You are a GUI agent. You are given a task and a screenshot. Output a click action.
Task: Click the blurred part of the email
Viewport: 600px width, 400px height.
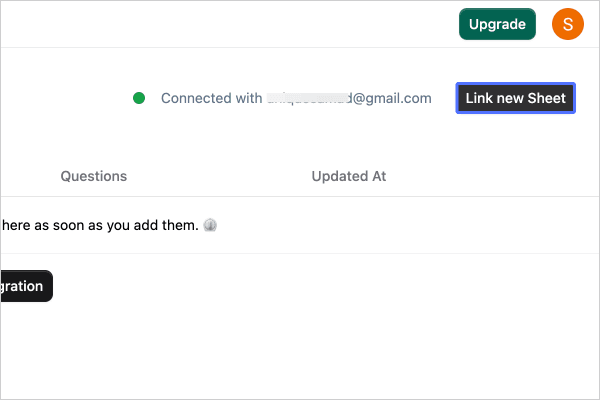[x=309, y=98]
